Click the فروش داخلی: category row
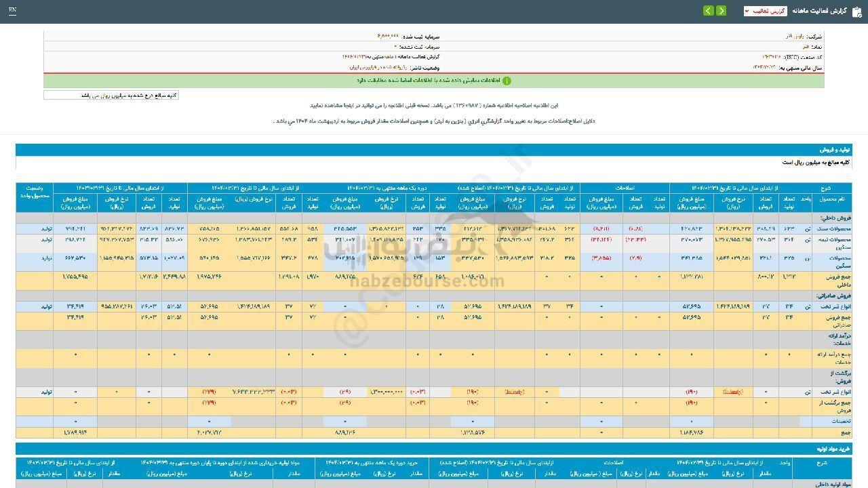Viewport: 868px width, 488px height. point(434,218)
